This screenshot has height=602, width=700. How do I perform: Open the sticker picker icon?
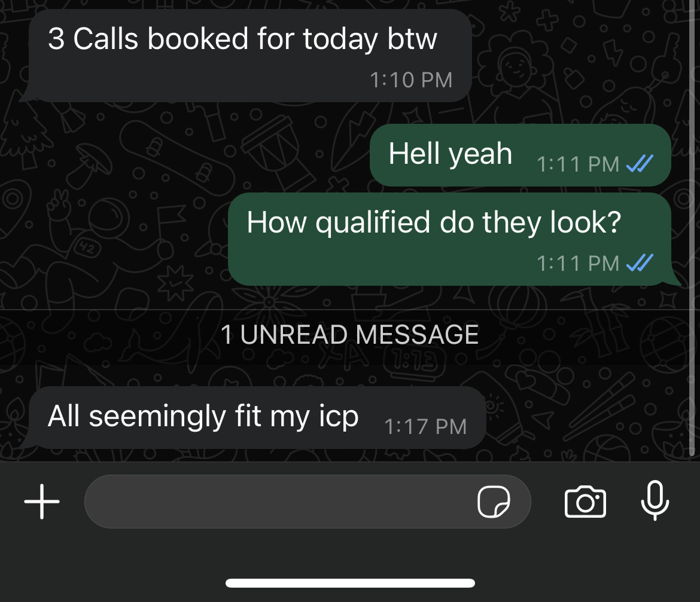[x=494, y=502]
